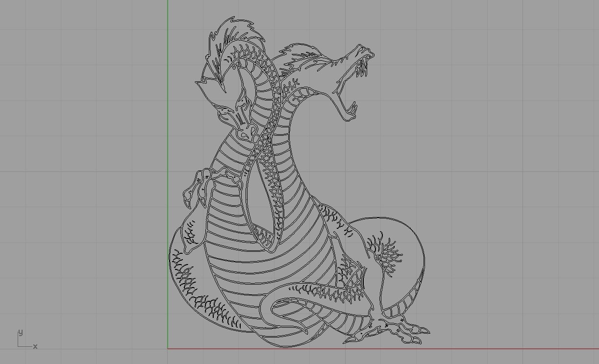Click the X label on the axis gizmo
This screenshot has height=364, width=599.
(x=35, y=347)
